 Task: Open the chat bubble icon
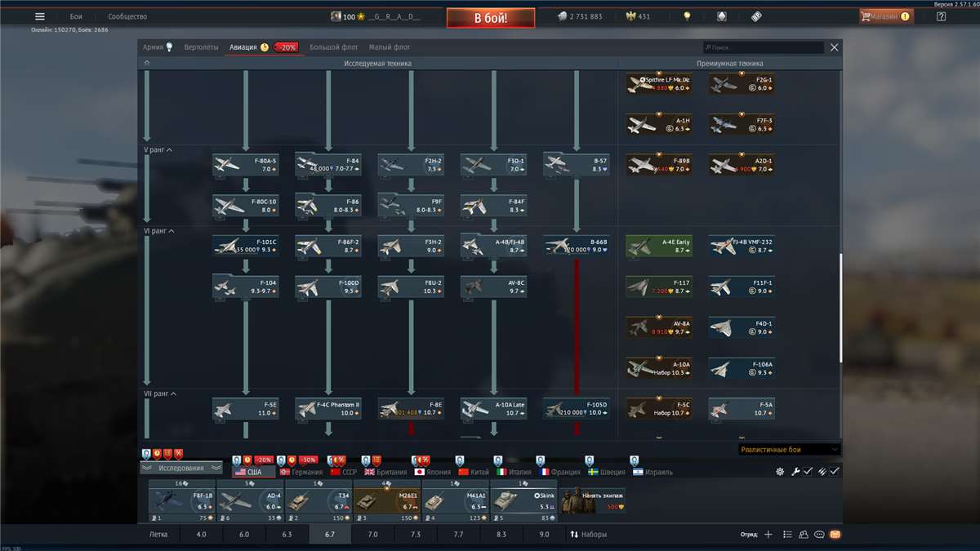point(819,535)
